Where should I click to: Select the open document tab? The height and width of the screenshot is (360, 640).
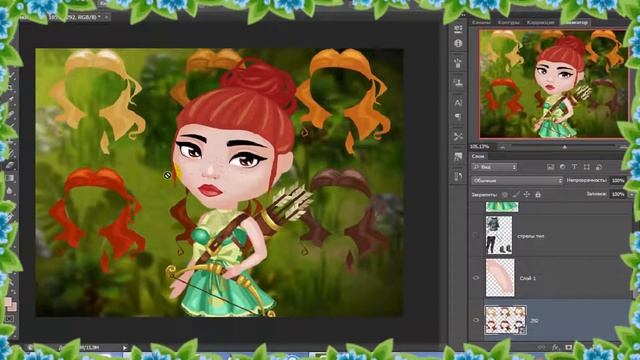click(65, 17)
